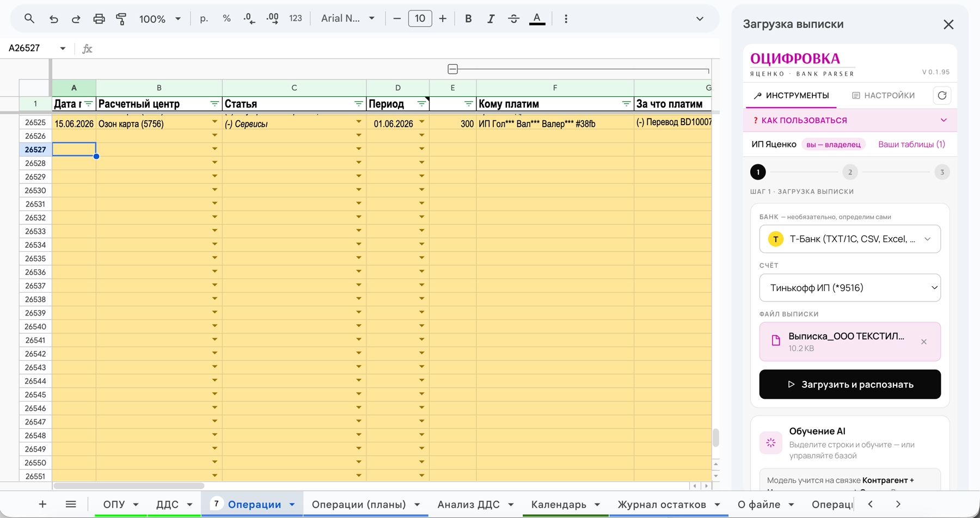Open the all sheets list menu
The width and height of the screenshot is (980, 518).
(71, 504)
